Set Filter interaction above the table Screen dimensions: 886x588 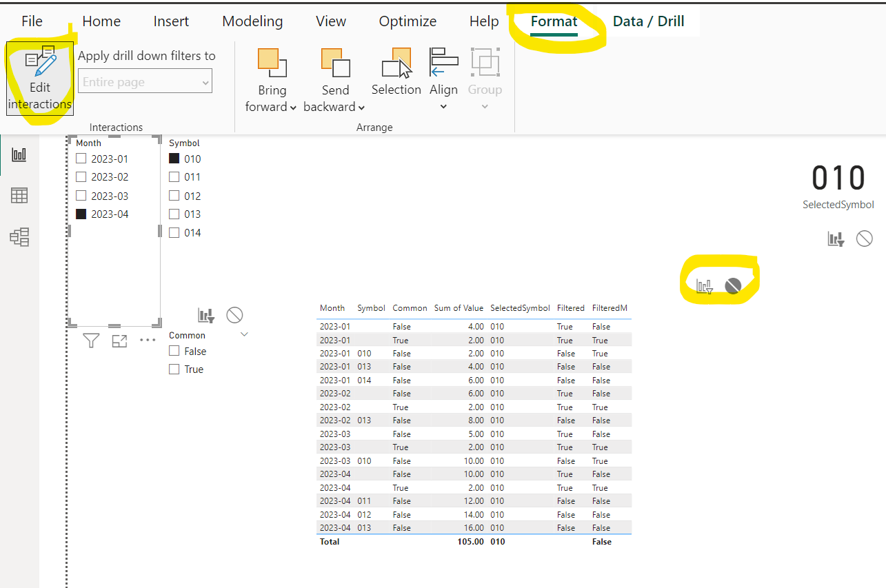tap(704, 286)
